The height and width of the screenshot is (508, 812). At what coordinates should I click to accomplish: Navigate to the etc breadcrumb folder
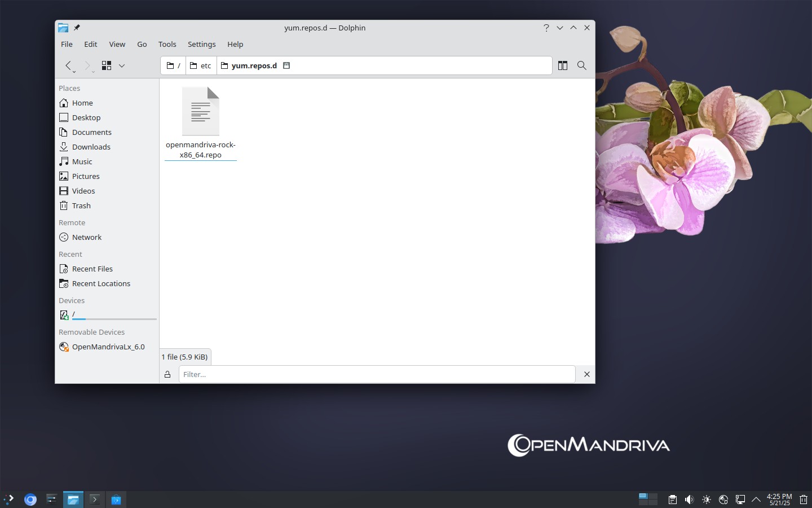201,65
